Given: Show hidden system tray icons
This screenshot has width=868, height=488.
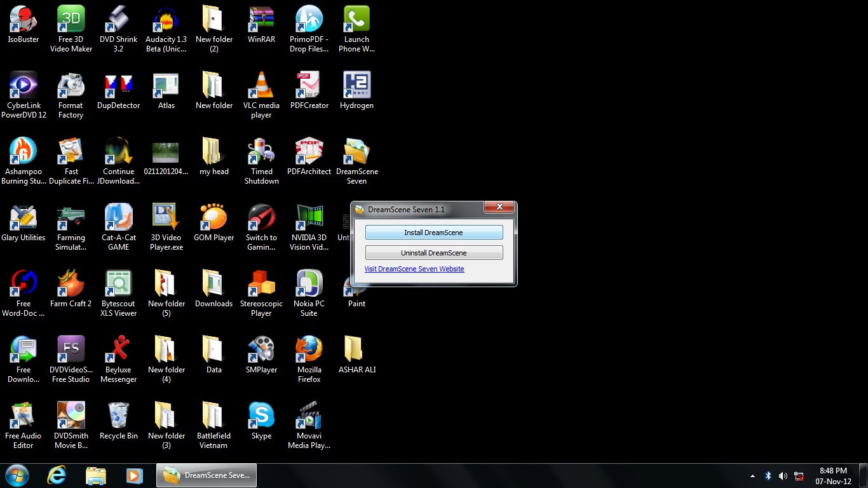Looking at the screenshot, I should tap(753, 476).
